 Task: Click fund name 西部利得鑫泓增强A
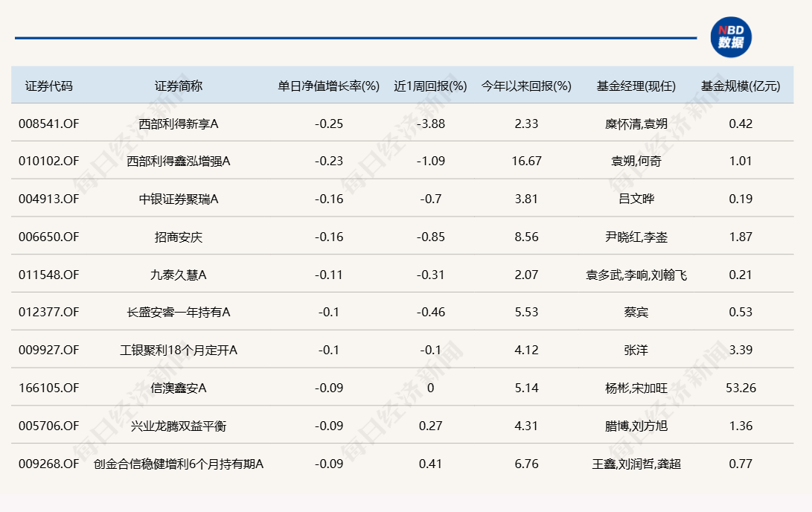click(x=178, y=161)
